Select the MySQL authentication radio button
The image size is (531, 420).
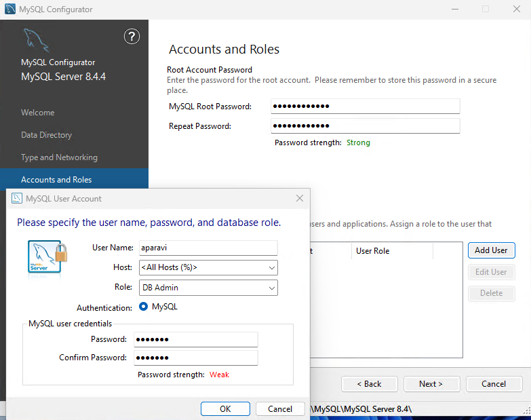[144, 307]
